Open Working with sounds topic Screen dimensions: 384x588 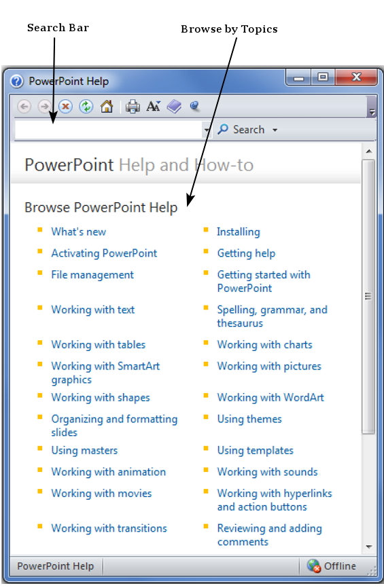[x=267, y=472]
